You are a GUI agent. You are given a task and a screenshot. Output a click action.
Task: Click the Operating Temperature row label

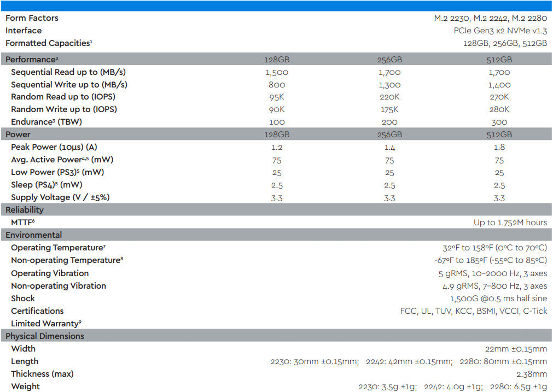[58, 248]
